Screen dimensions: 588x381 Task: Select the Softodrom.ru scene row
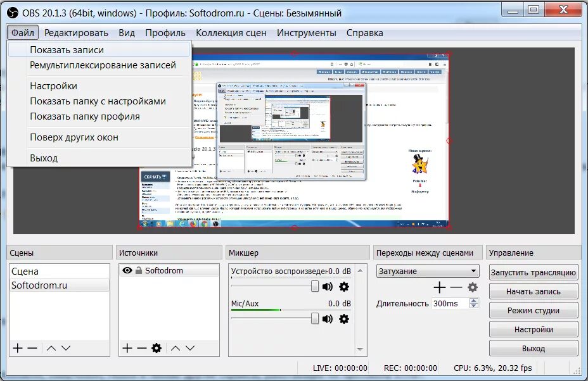tap(60, 285)
